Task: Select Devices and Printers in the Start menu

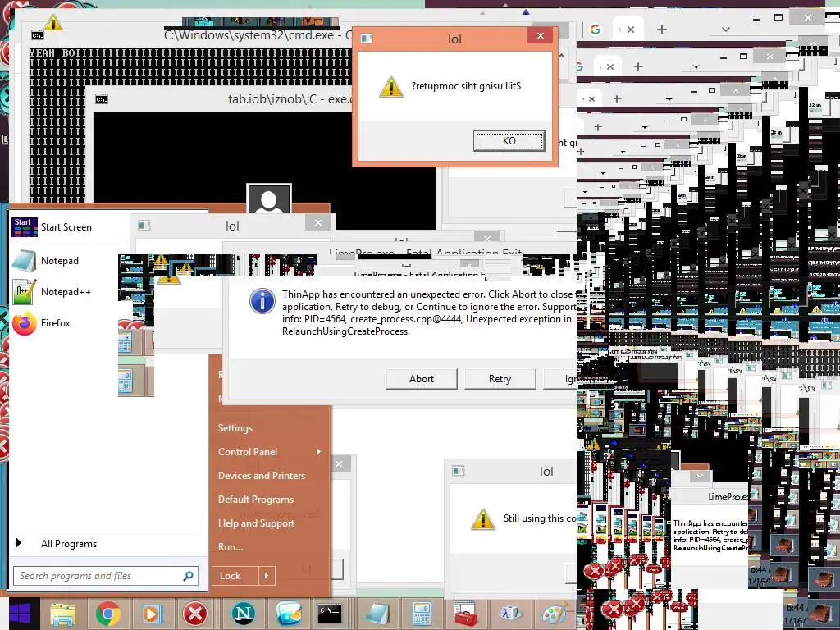Action: [x=262, y=476]
